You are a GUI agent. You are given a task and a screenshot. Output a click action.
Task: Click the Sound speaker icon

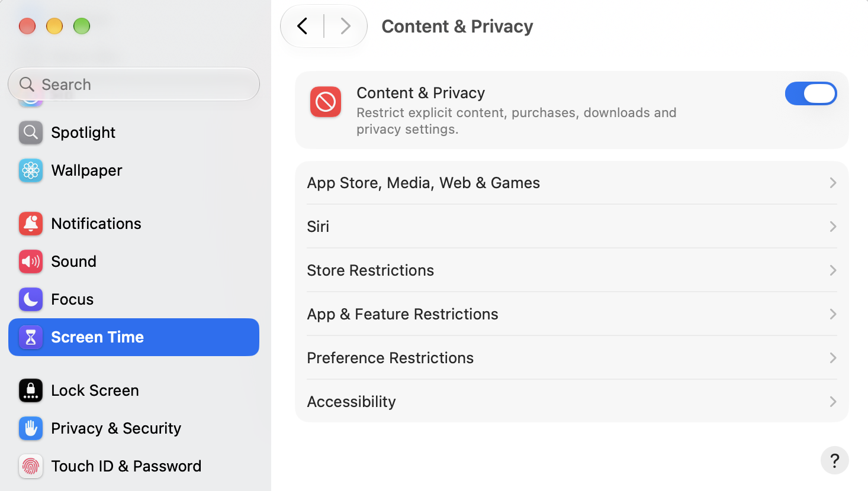(30, 261)
